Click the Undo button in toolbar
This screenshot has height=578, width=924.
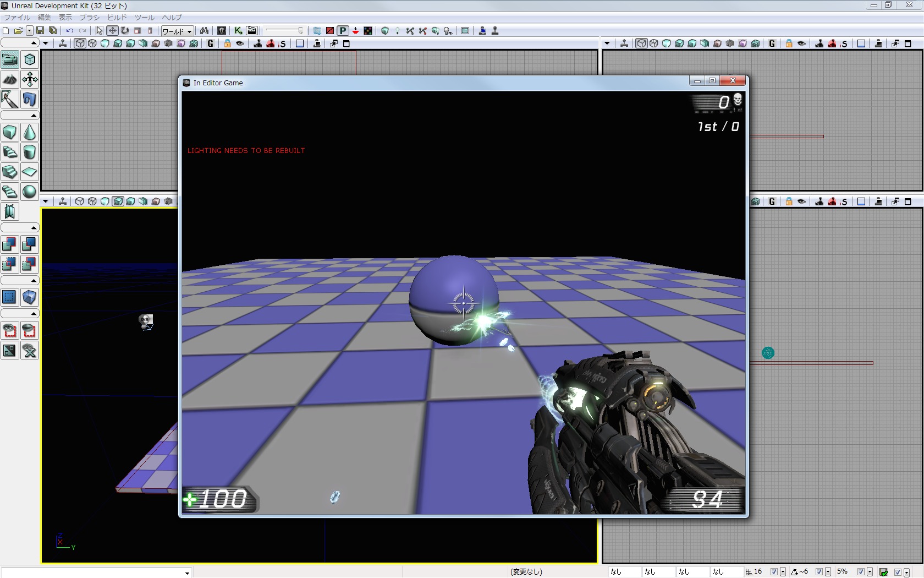click(70, 31)
